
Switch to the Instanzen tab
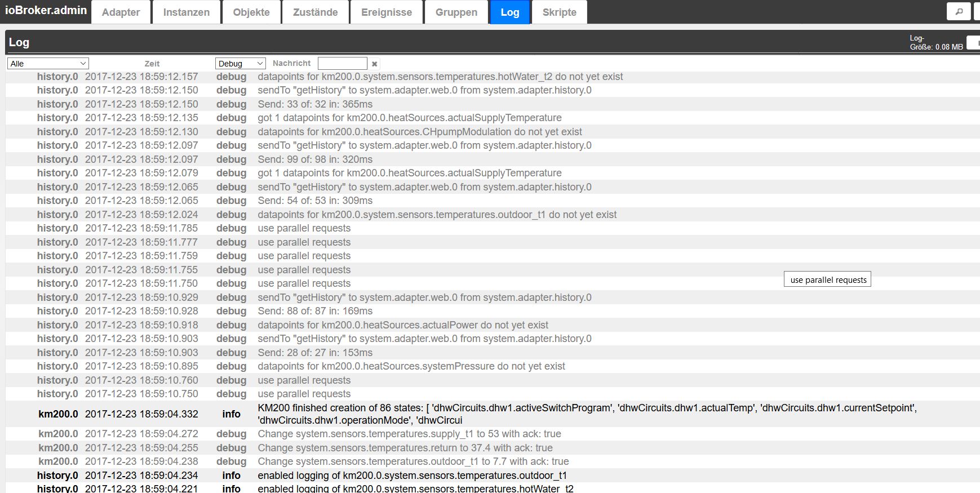186,12
